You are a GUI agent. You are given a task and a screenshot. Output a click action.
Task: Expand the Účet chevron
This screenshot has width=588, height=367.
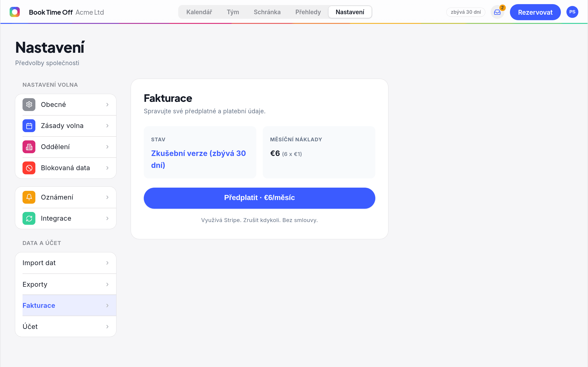tap(107, 326)
